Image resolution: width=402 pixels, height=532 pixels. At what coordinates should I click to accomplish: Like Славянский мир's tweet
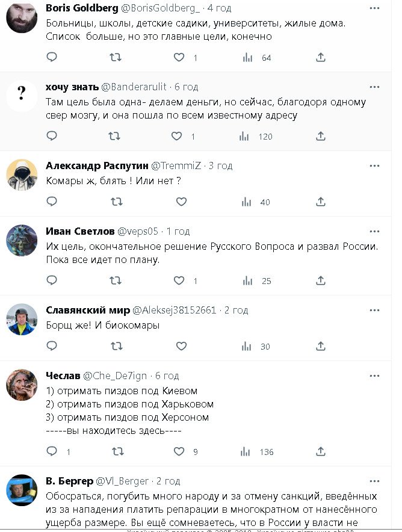(x=181, y=346)
